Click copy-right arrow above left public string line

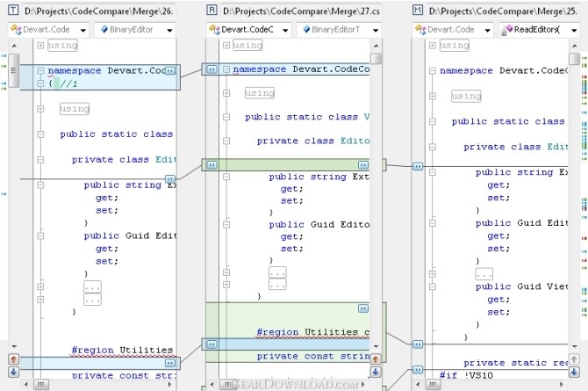click(x=170, y=178)
